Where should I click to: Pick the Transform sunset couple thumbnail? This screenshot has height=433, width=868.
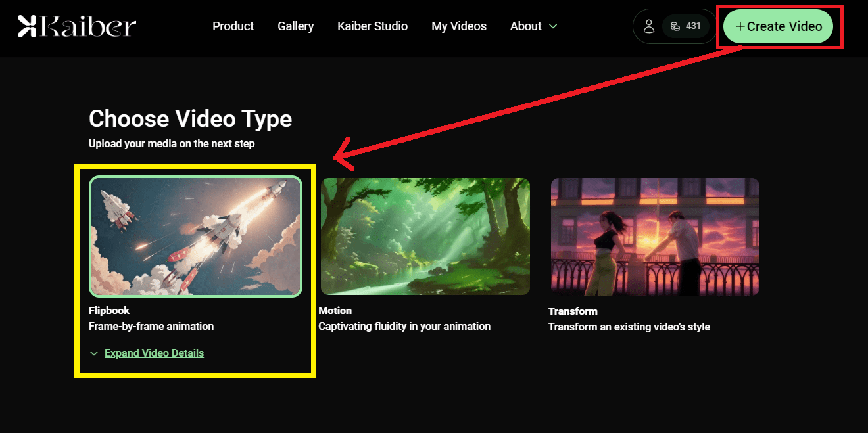[x=654, y=237]
